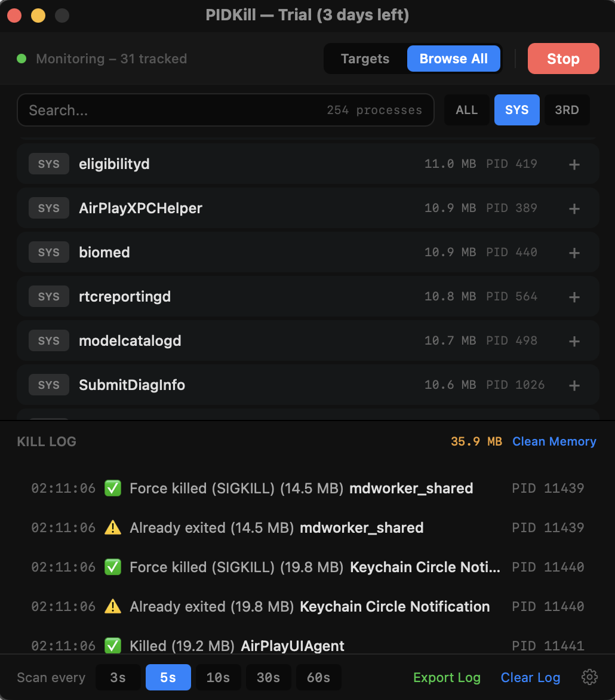
Task: Enable the ALL process filter
Action: coord(466,110)
